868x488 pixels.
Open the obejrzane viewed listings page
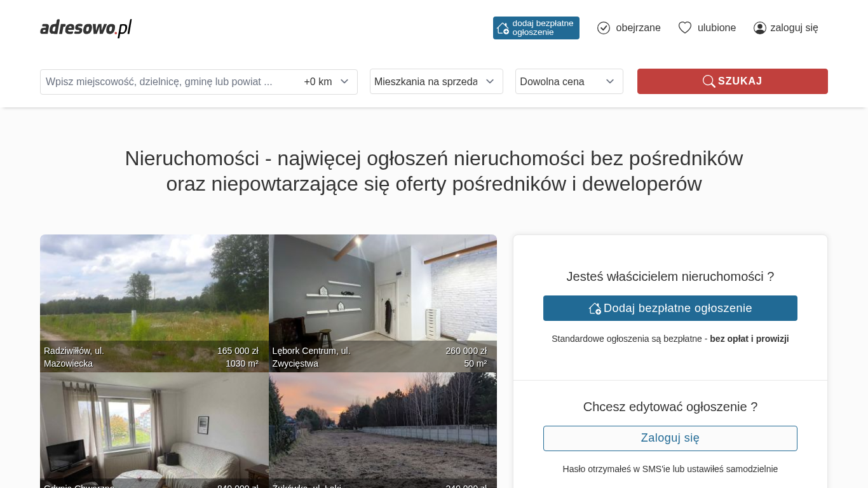637,28
